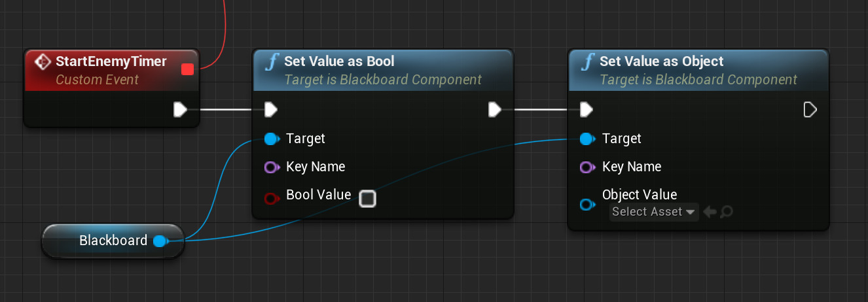Click the Target label on Set Value as Bool

tap(306, 139)
